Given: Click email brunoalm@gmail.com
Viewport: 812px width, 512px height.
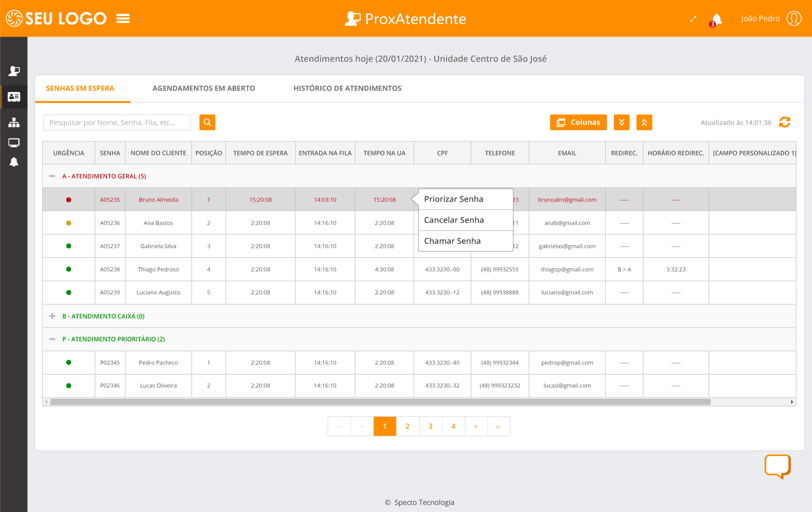Looking at the screenshot, I should click(567, 200).
